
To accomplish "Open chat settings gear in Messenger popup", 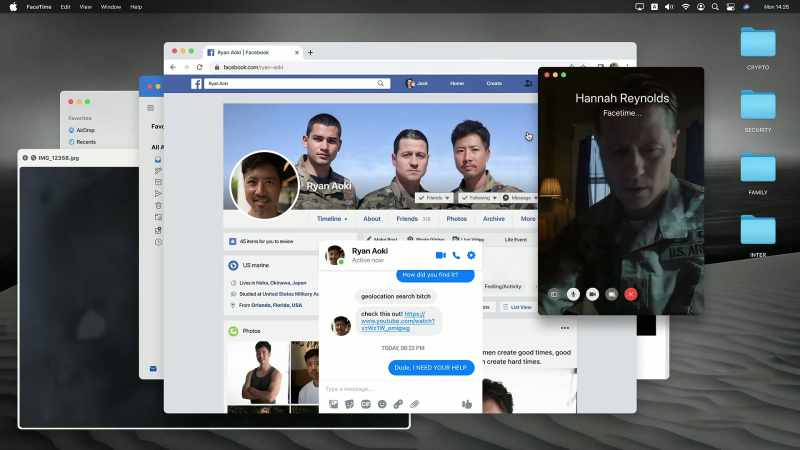I will pyautogui.click(x=471, y=255).
